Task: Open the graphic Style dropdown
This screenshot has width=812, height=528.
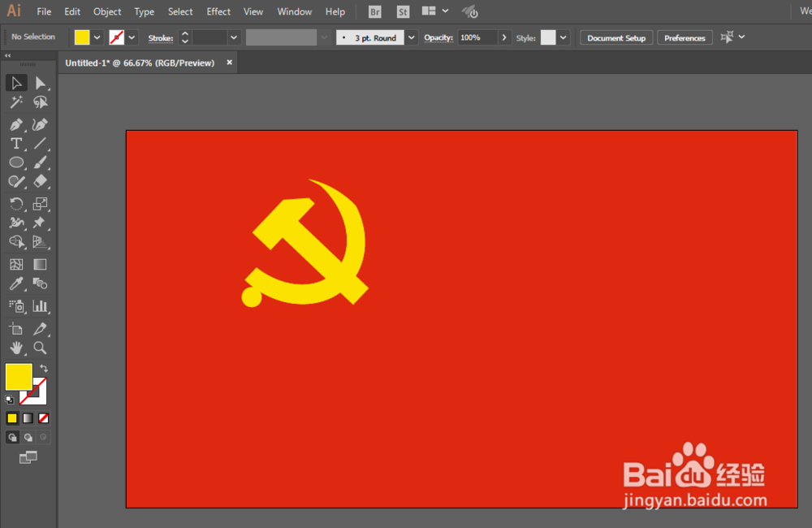Action: (x=563, y=37)
